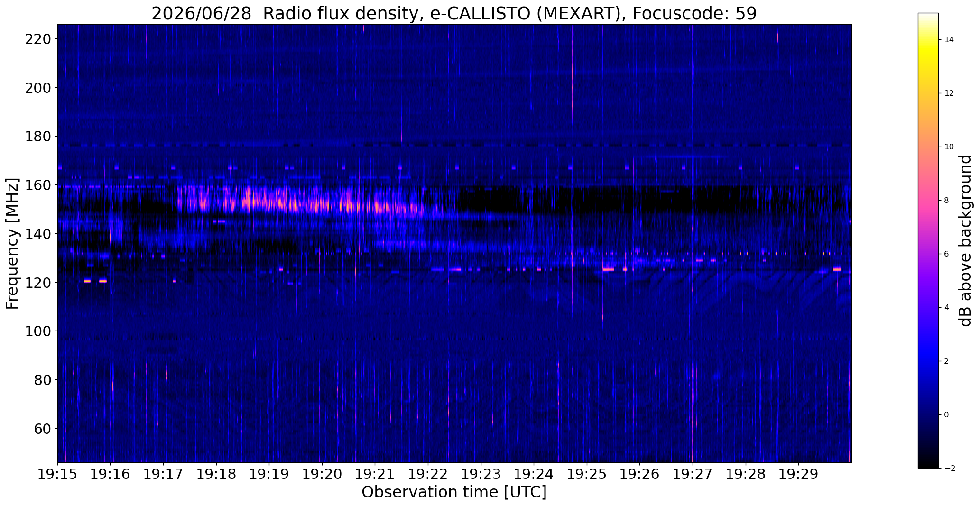980x506 pixels.
Task: Click the 19:25 time axis tick label
Action: tap(587, 475)
